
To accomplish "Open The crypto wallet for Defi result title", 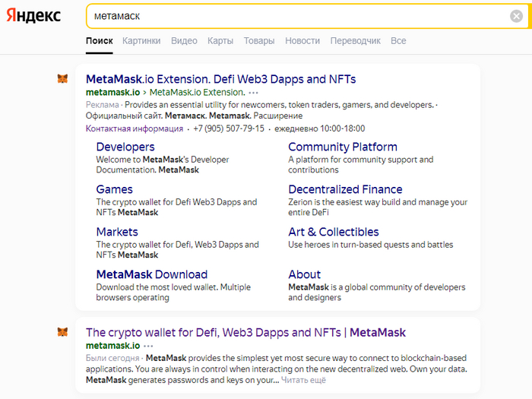I will tap(245, 333).
